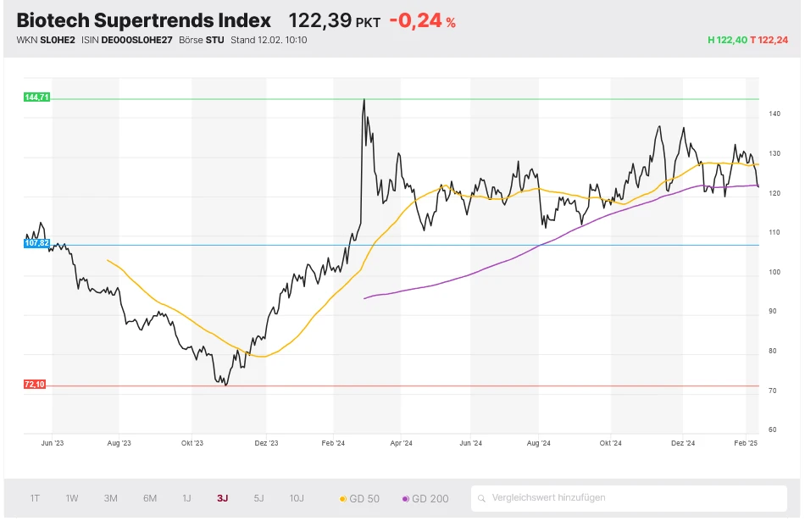Select the 1W timeframe
The height and width of the screenshot is (532, 805).
point(72,498)
